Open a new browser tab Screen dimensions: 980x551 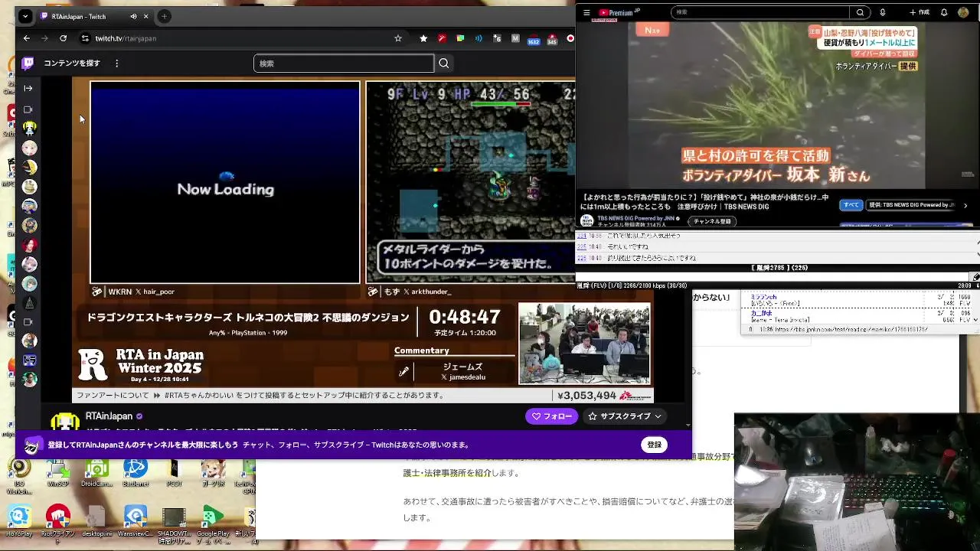pos(164,16)
